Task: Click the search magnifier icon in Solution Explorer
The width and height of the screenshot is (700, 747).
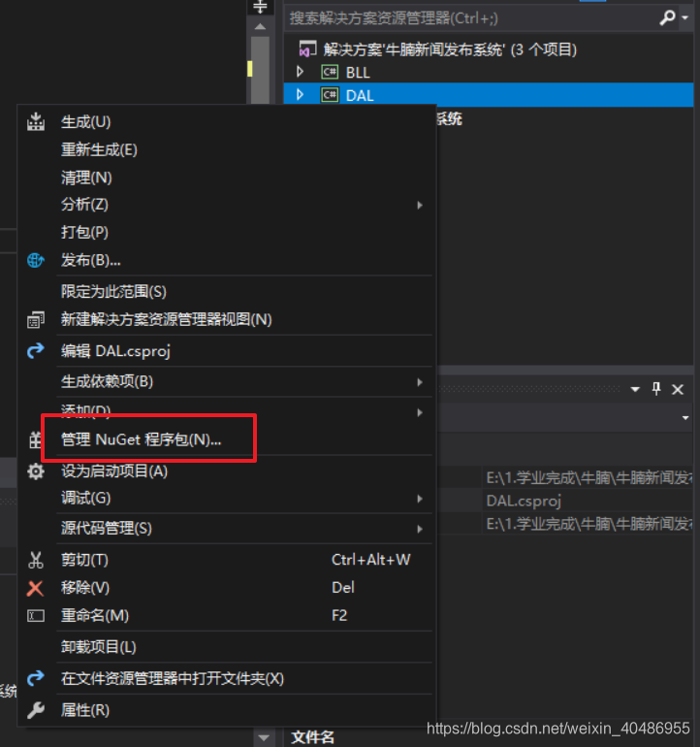Action: tap(668, 17)
